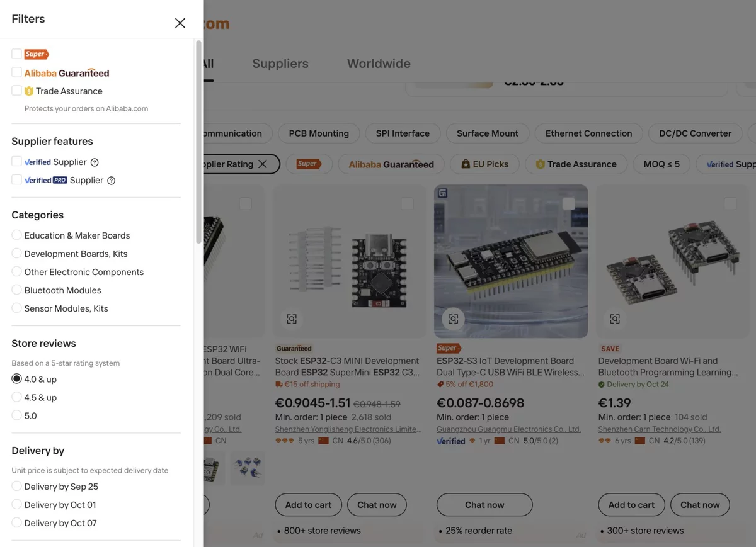Image resolution: width=756 pixels, height=547 pixels.
Task: Add €1.39 Development Board to cart
Action: point(631,505)
